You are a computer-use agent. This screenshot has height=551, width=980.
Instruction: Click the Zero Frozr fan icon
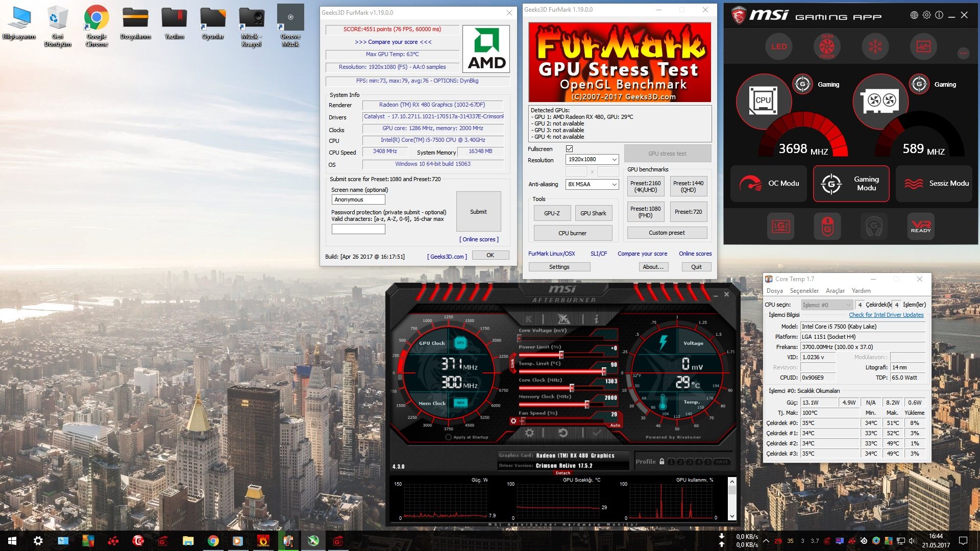click(x=827, y=46)
